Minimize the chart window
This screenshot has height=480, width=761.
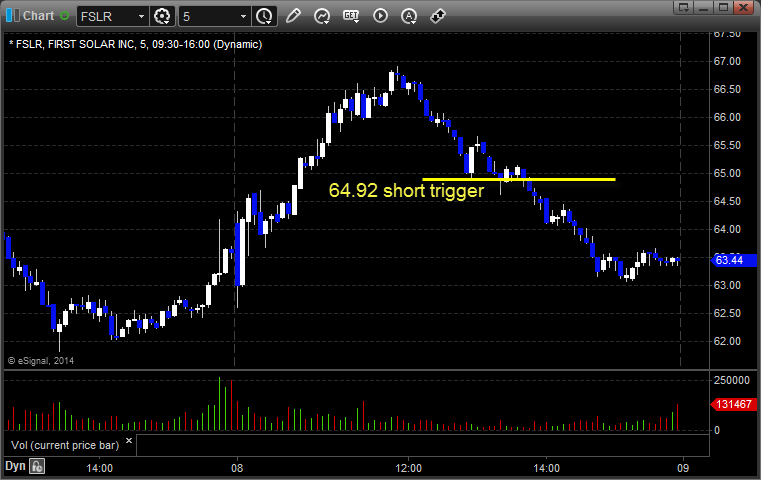(x=704, y=7)
